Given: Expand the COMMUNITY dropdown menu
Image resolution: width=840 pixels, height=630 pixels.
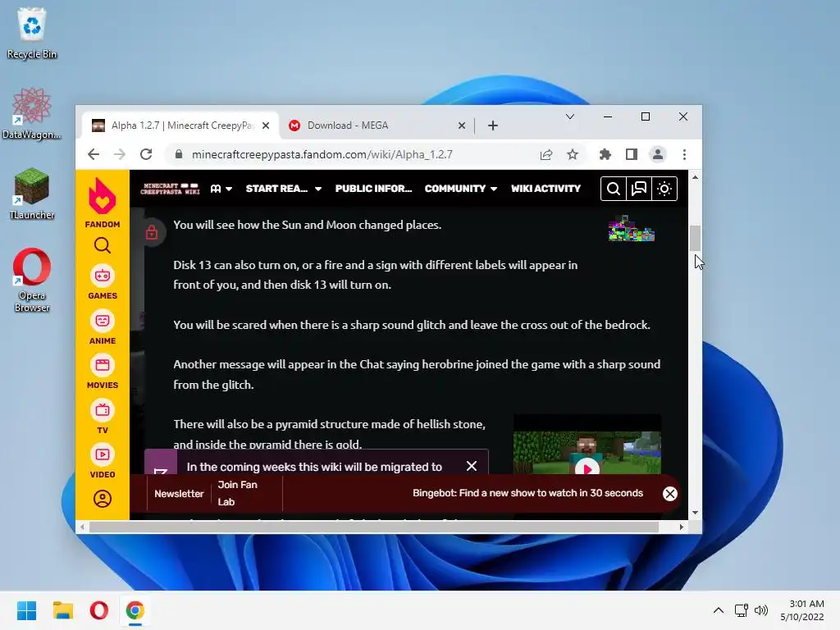Looking at the screenshot, I should (461, 189).
